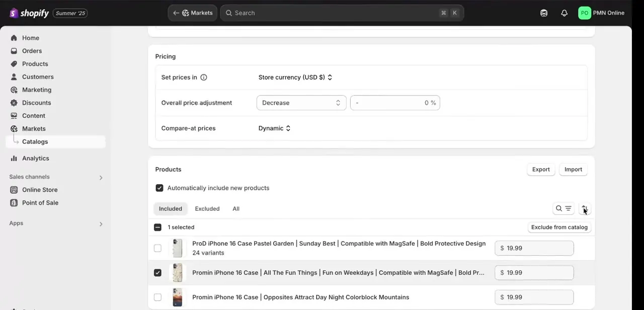
Task: Open the Orders inbox icon
Action: pos(14,51)
